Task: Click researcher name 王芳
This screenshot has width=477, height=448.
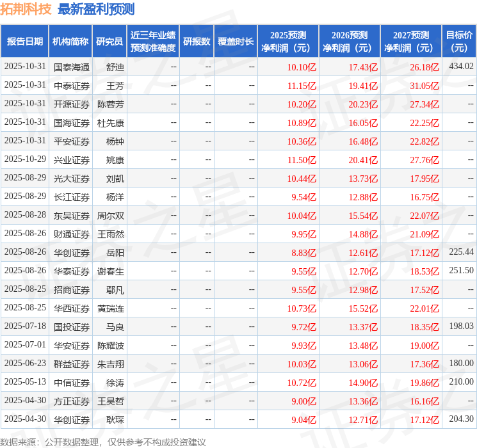Action: click(x=115, y=86)
